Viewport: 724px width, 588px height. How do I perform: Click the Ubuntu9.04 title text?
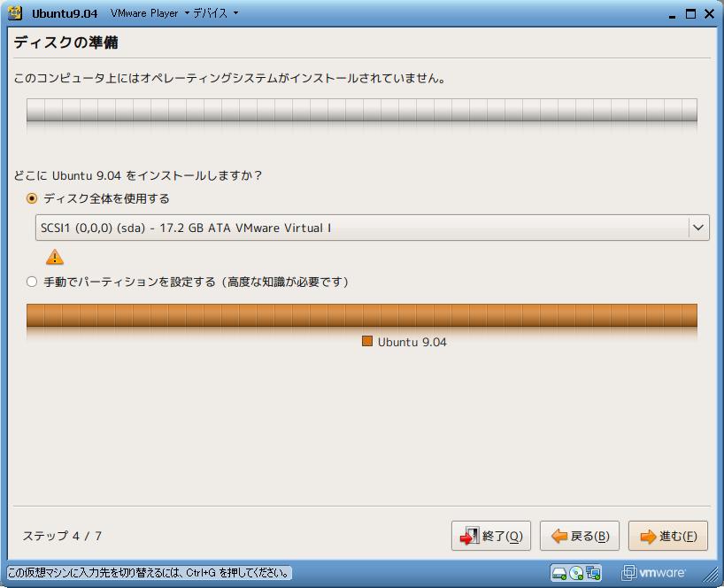[65, 13]
